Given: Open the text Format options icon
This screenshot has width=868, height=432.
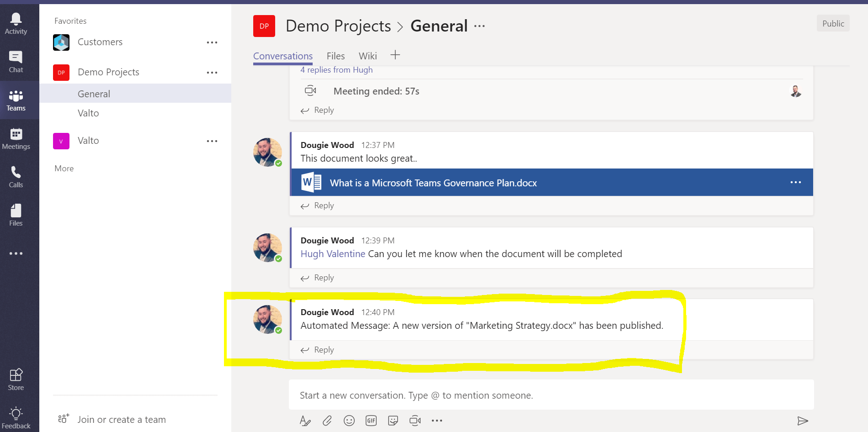Looking at the screenshot, I should pos(305,421).
